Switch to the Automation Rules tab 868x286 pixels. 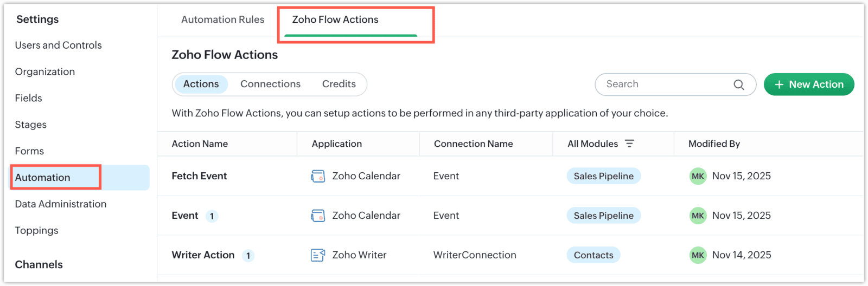coord(222,19)
